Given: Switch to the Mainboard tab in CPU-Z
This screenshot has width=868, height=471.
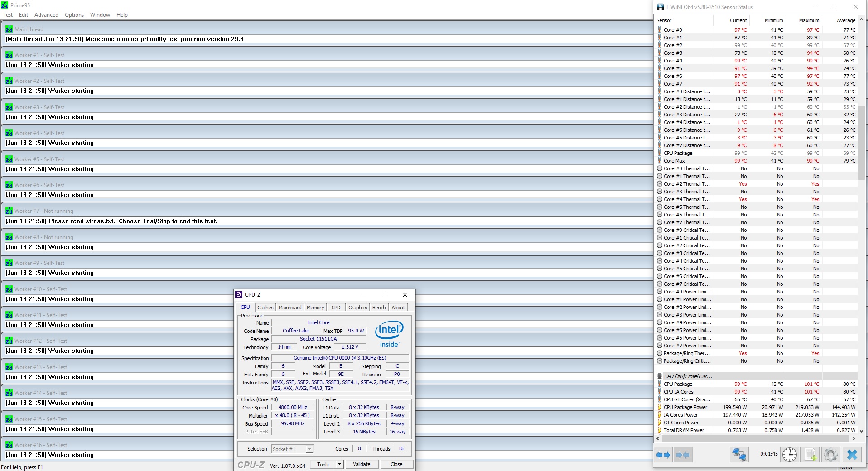Looking at the screenshot, I should [x=289, y=308].
